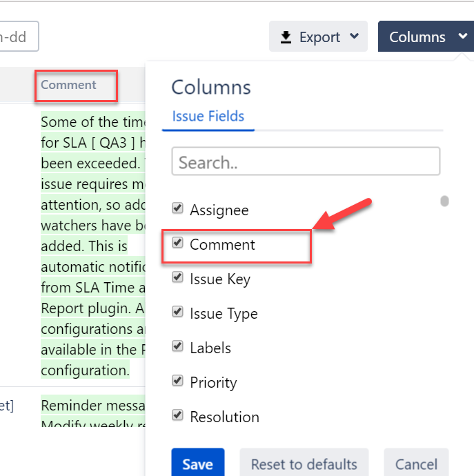Click the Comment column header

click(x=68, y=85)
